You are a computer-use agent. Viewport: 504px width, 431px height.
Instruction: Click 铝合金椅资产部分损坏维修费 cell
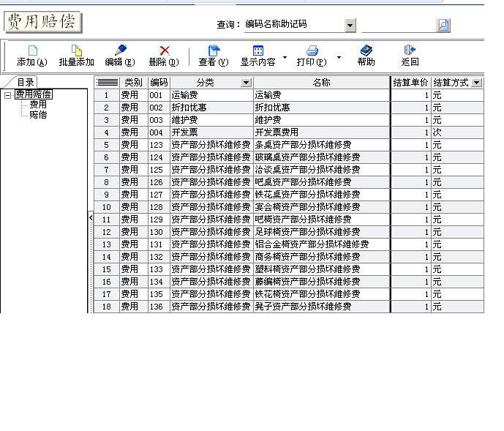click(321, 244)
